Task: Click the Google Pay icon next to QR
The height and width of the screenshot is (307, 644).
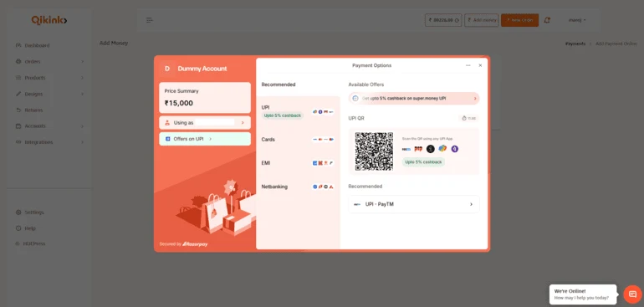Action: (x=442, y=148)
